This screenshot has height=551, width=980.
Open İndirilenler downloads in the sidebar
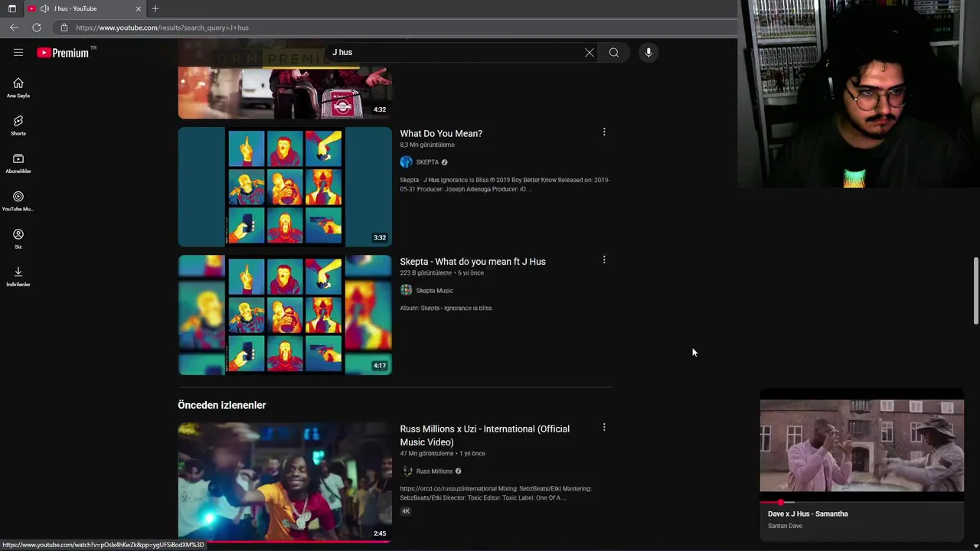pyautogui.click(x=18, y=276)
